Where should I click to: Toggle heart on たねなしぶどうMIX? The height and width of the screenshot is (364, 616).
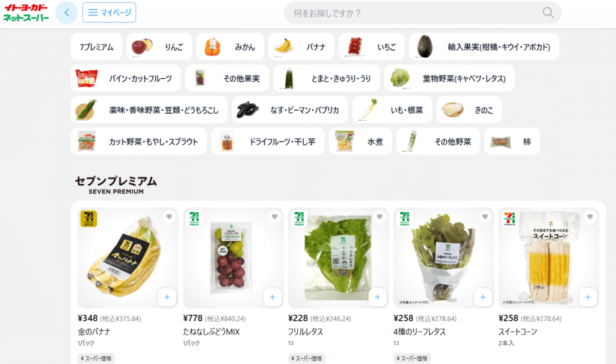pos(274,217)
